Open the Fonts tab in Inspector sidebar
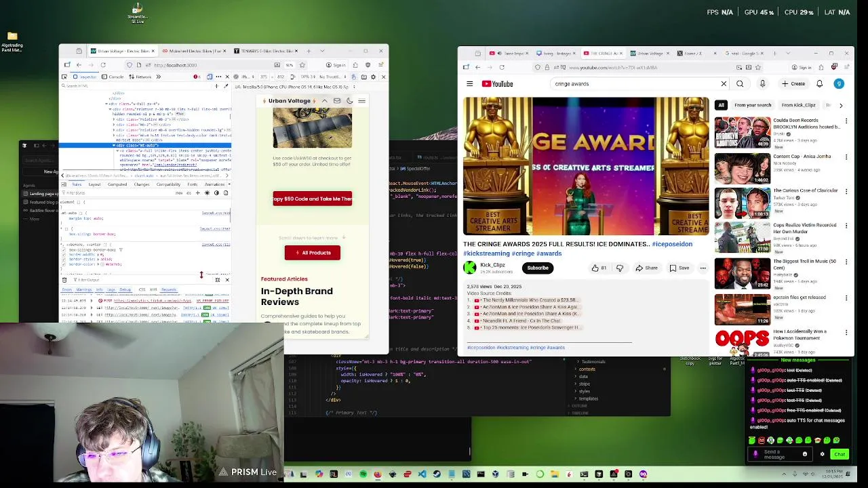 click(x=193, y=184)
